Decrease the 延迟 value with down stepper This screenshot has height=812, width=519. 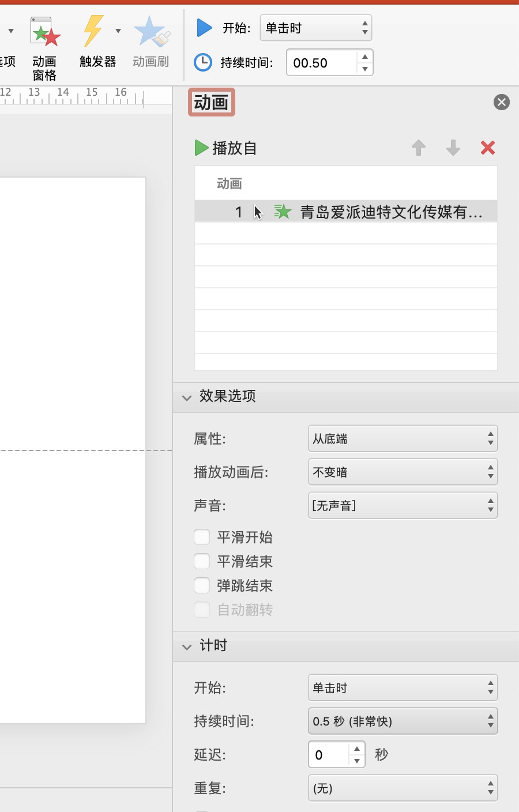357,761
